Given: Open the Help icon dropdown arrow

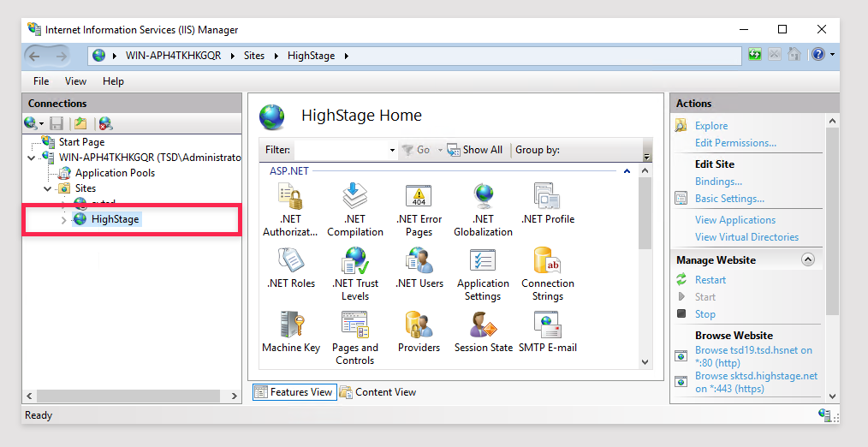Looking at the screenshot, I should pos(832,55).
